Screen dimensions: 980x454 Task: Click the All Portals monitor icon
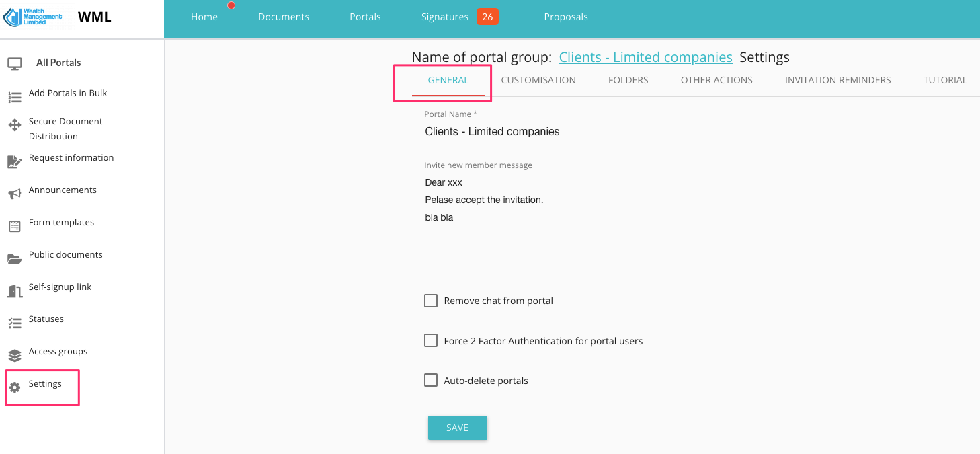[x=15, y=63]
